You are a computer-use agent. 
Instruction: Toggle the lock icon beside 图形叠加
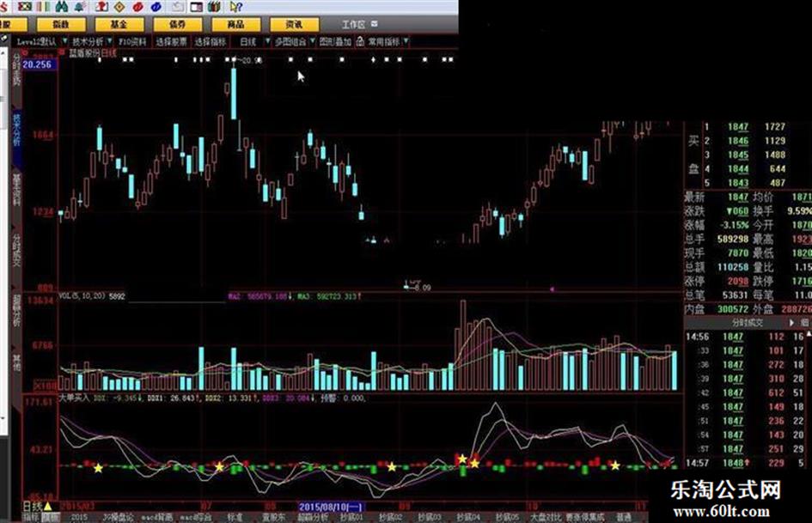coord(360,41)
